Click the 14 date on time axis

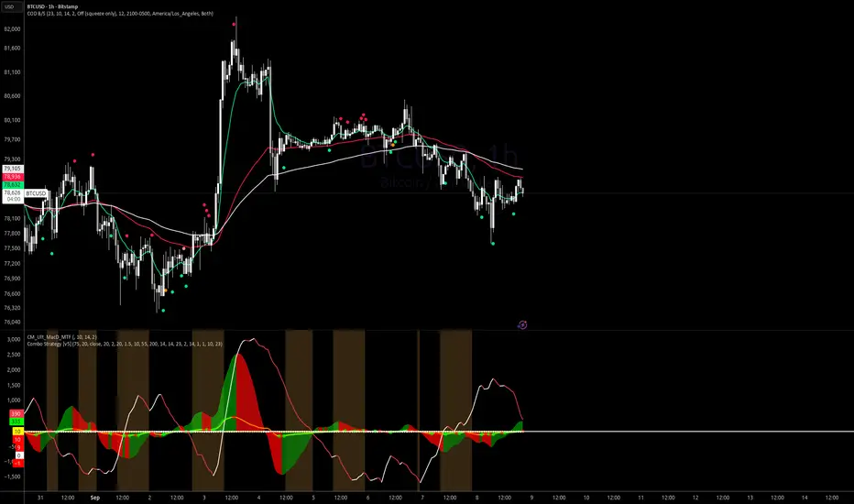pos(805,498)
